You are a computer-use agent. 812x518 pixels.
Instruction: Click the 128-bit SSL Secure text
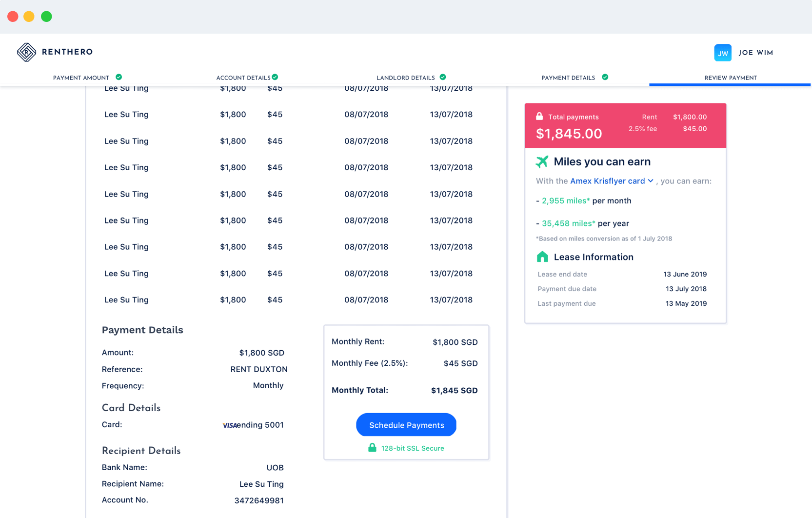click(413, 448)
